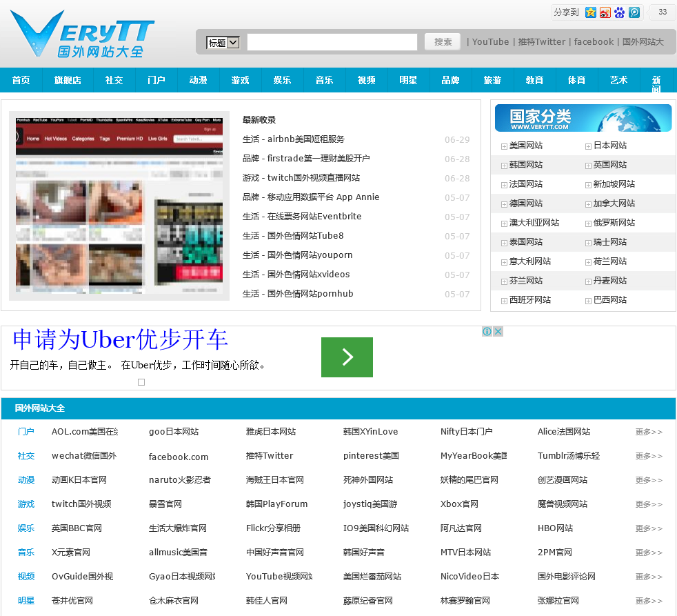Click the 申请为Uber优步开车 ad headline
The height and width of the screenshot is (616, 677).
pyautogui.click(x=120, y=339)
